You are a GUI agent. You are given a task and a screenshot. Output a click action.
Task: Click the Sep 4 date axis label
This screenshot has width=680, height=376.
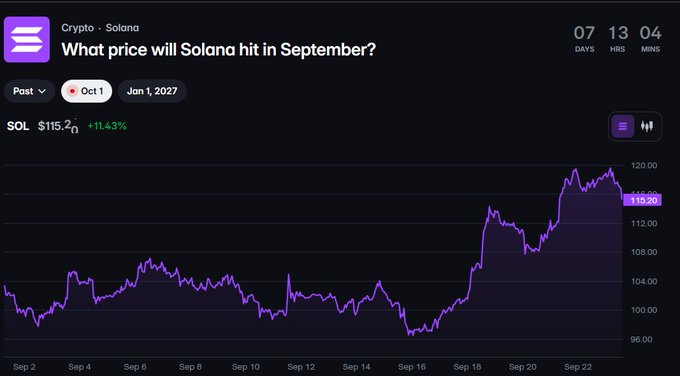click(x=80, y=367)
